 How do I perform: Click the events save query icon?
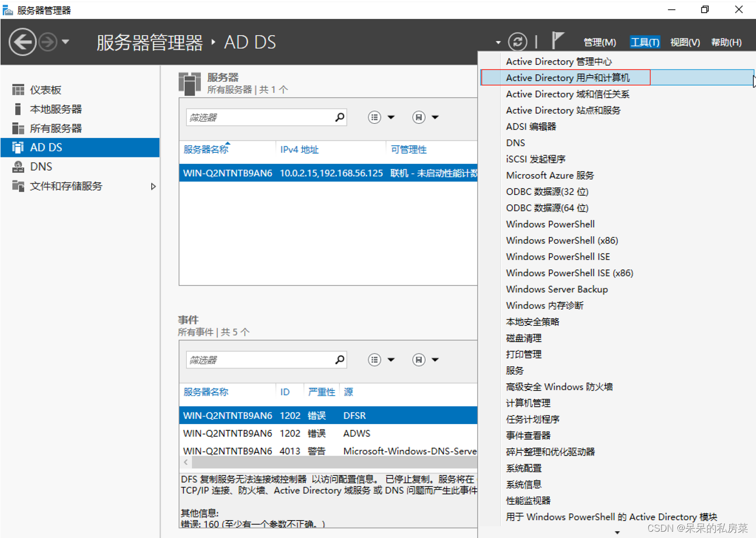(419, 360)
